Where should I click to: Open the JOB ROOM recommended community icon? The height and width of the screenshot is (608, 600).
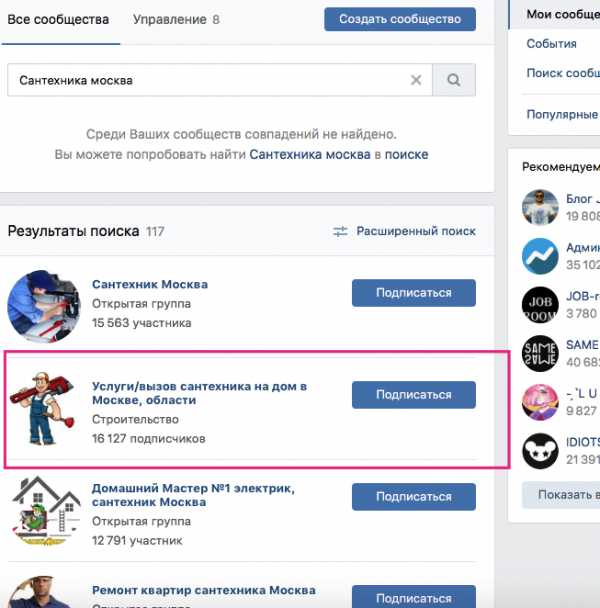pos(540,305)
